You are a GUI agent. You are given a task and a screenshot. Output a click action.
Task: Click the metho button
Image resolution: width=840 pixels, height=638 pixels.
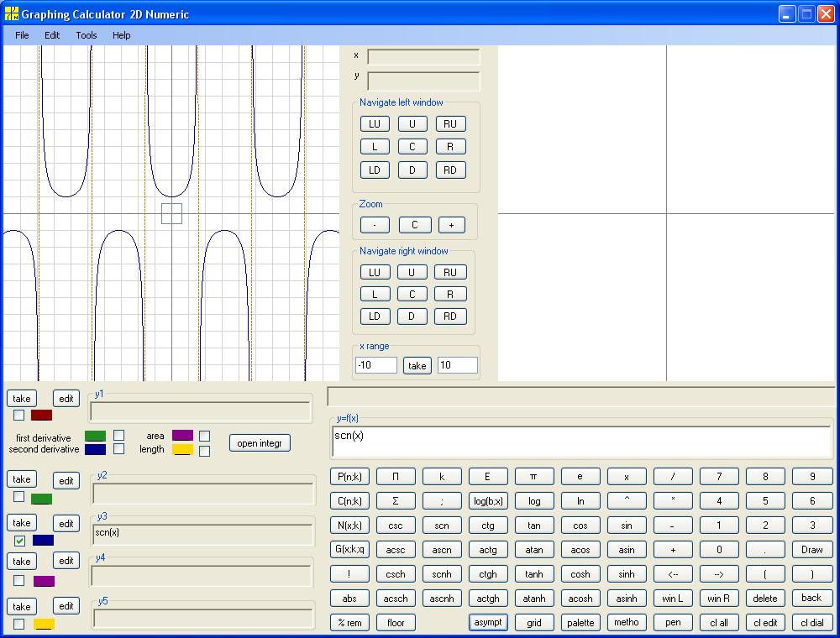point(627,623)
